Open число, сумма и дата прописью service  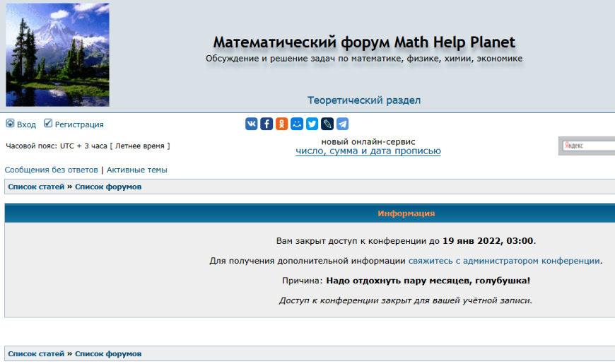368,151
